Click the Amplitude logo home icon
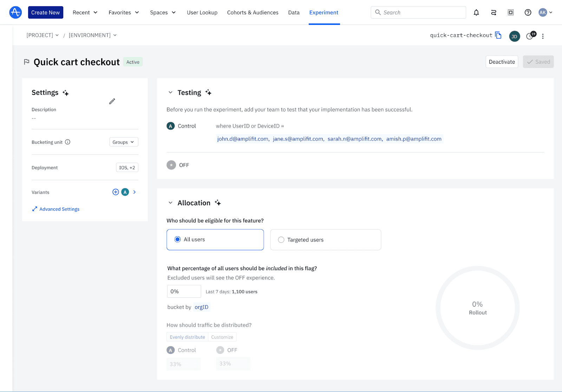This screenshot has height=392, width=562. 15,13
